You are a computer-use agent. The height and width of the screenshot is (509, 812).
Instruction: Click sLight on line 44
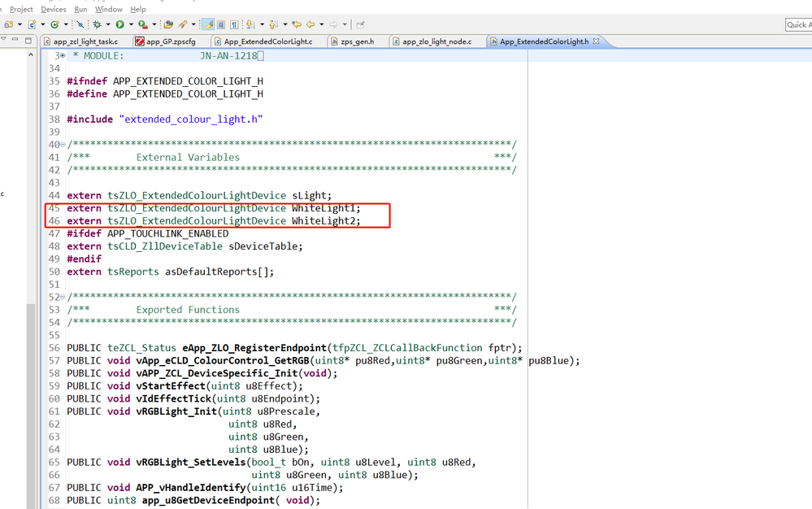click(309, 195)
